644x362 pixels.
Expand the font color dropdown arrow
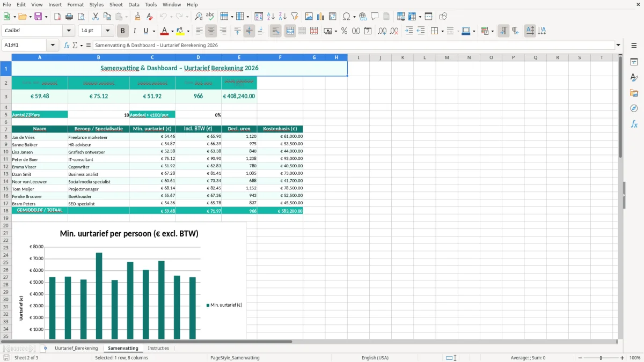tap(172, 31)
